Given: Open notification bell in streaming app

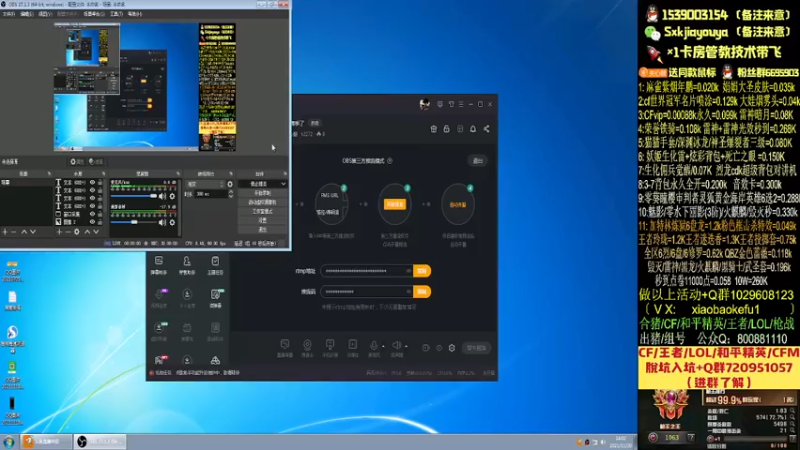Looking at the screenshot, I should click(x=473, y=129).
